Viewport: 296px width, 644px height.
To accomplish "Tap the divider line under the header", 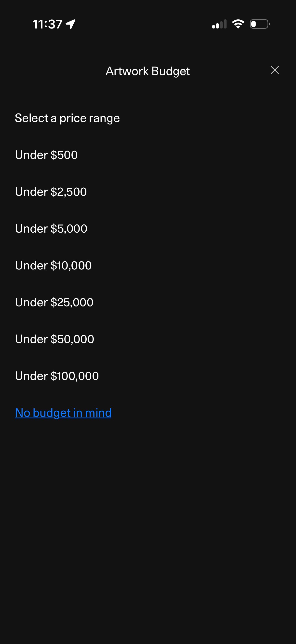I will [148, 91].
